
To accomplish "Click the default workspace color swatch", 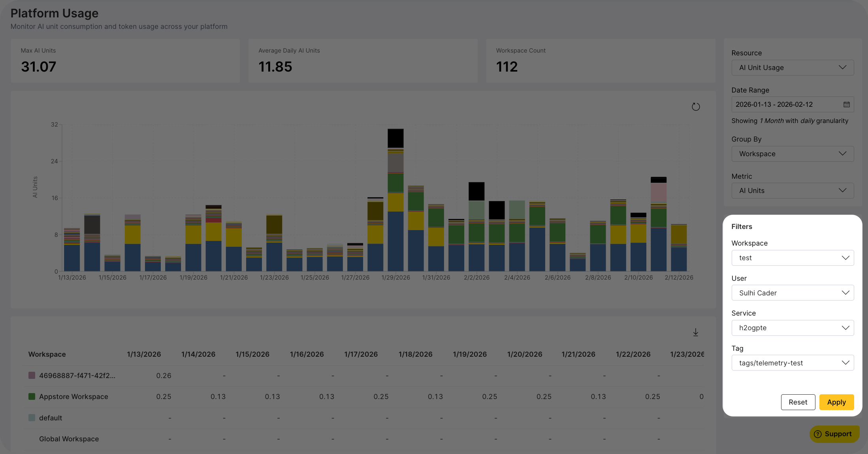I will pos(32,418).
